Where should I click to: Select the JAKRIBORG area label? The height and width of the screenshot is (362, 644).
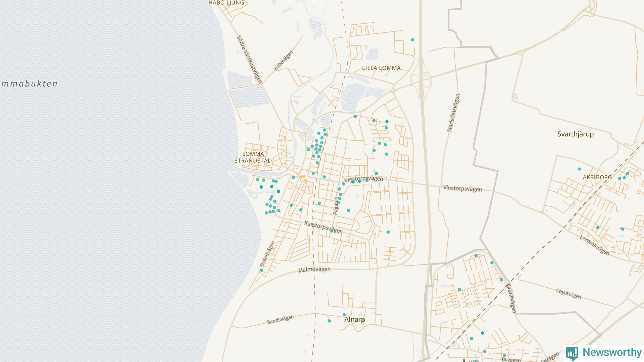click(596, 177)
